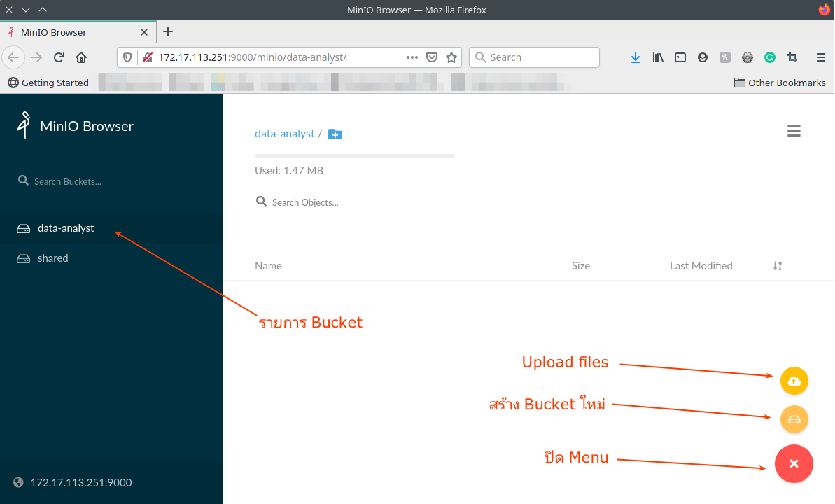Click the data-analyst breadcrumb link
The image size is (835, 504).
[284, 133]
